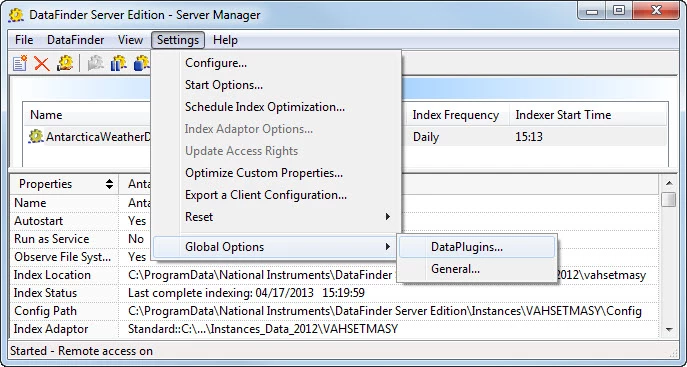Click the Indexer Start Time column header
This screenshot has width=687, height=367.
[x=563, y=115]
